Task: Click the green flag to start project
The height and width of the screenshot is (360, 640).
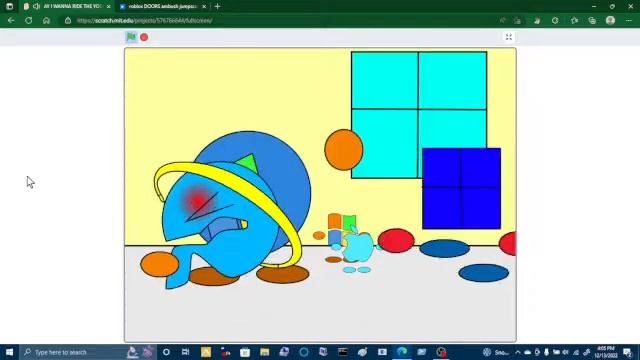Action: coord(131,37)
